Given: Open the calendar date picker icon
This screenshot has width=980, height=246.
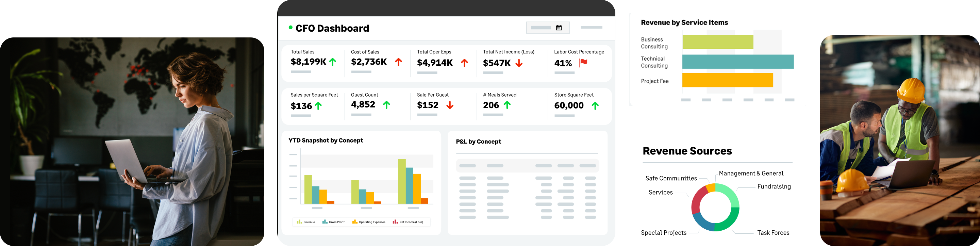Looking at the screenshot, I should [559, 28].
